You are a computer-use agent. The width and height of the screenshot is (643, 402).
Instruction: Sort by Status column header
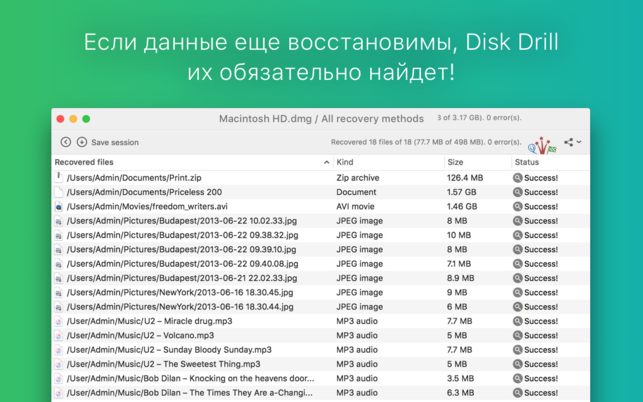click(527, 162)
